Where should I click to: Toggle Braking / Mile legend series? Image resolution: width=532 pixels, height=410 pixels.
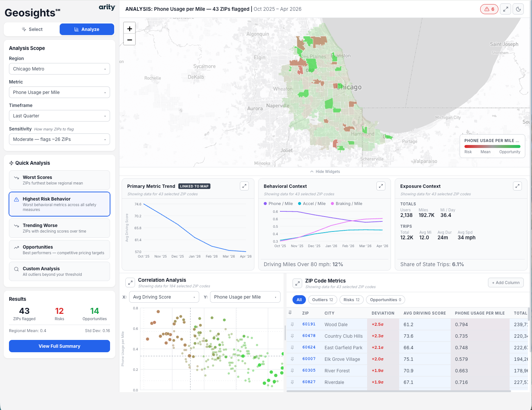(x=347, y=204)
